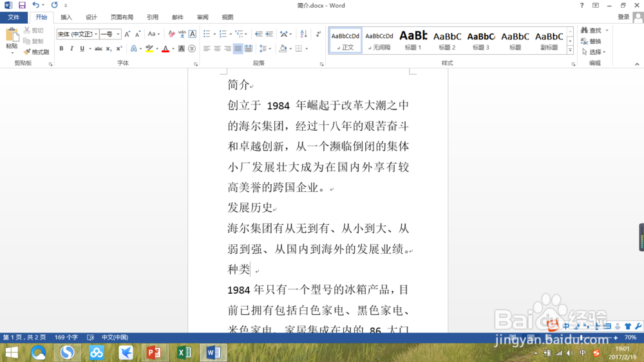Decrease paragraph indent
This screenshot has height=362, width=644.
click(x=258, y=34)
